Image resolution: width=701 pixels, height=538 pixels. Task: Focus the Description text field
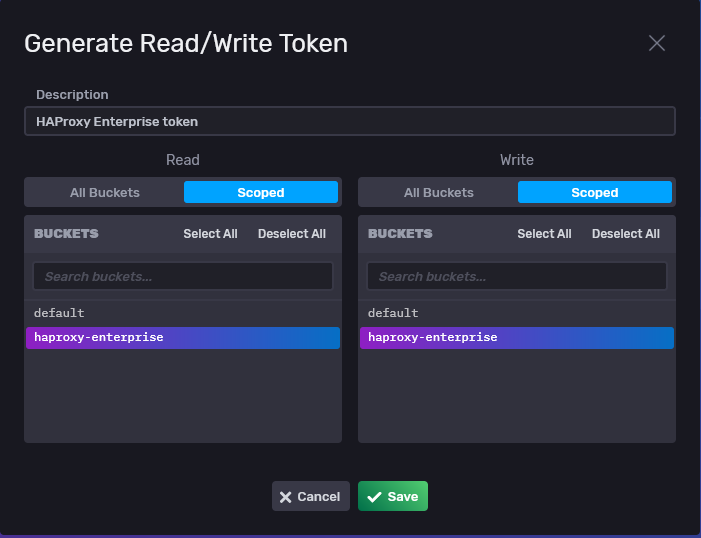350,121
